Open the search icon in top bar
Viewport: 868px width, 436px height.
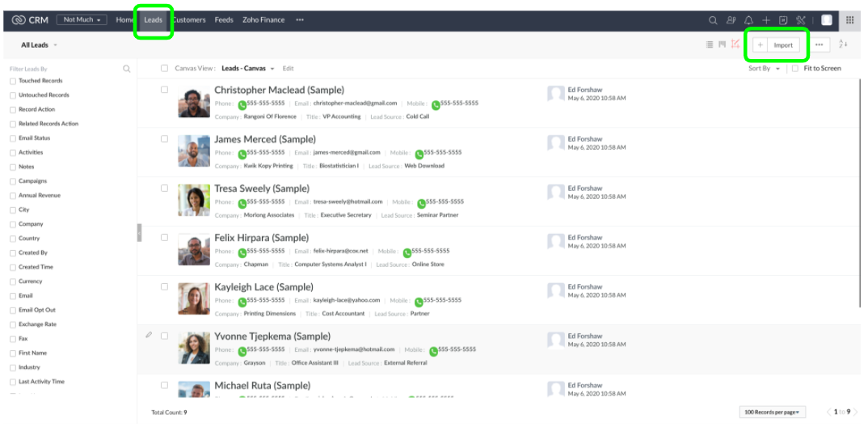click(x=713, y=20)
